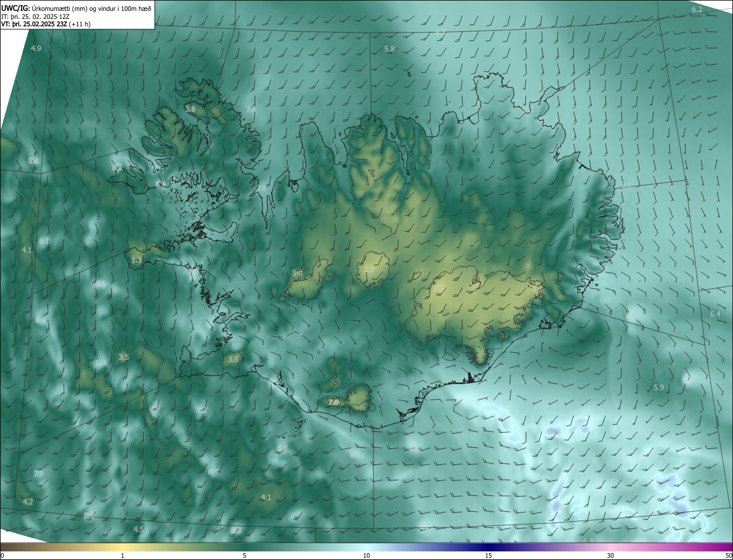The width and height of the screenshot is (733, 560).
Task: Select the "4.2" value label
Action: pyautogui.click(x=27, y=502)
